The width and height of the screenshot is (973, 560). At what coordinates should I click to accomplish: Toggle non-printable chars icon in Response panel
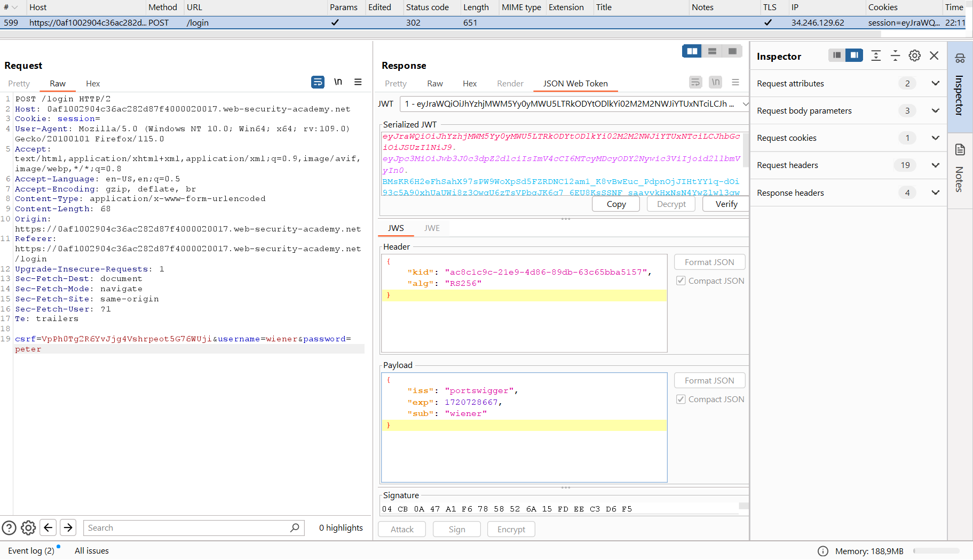click(x=715, y=82)
